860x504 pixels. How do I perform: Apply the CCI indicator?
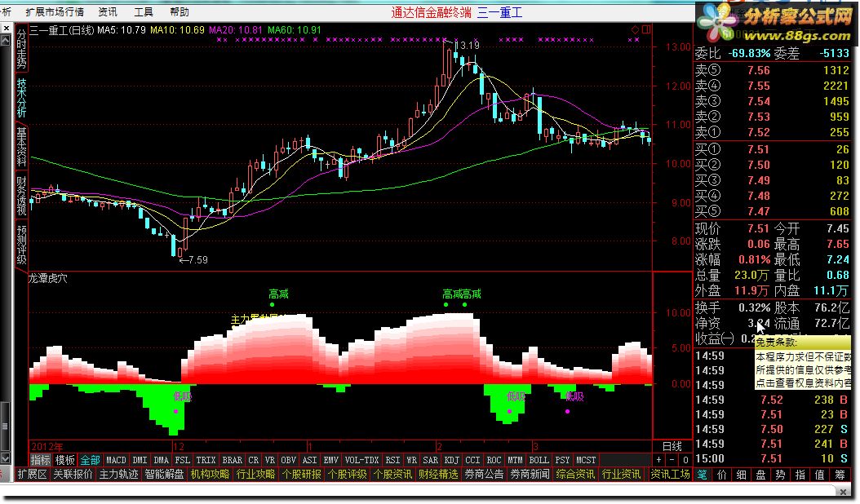click(472, 460)
